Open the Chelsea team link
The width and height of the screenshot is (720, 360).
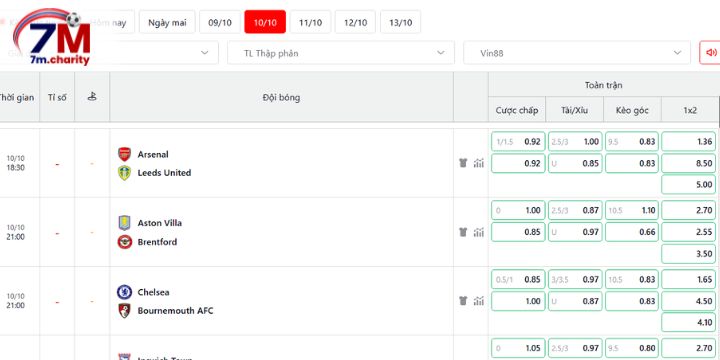pos(153,292)
